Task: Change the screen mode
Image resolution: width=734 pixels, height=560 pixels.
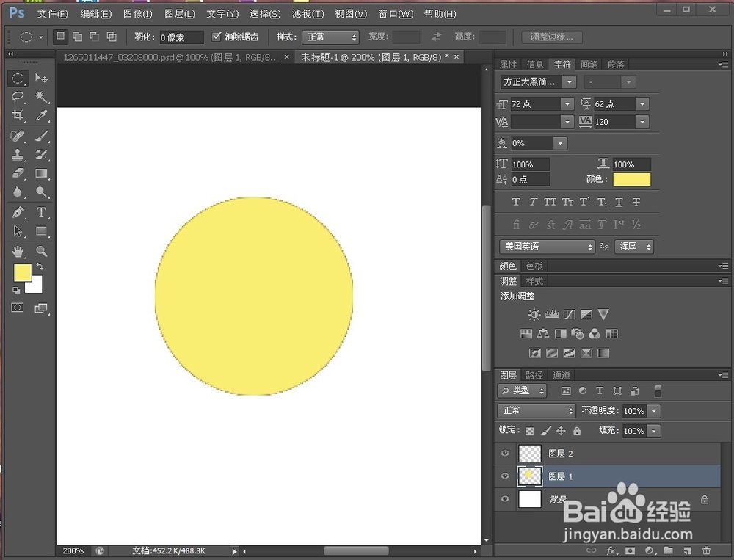Action: [x=41, y=308]
